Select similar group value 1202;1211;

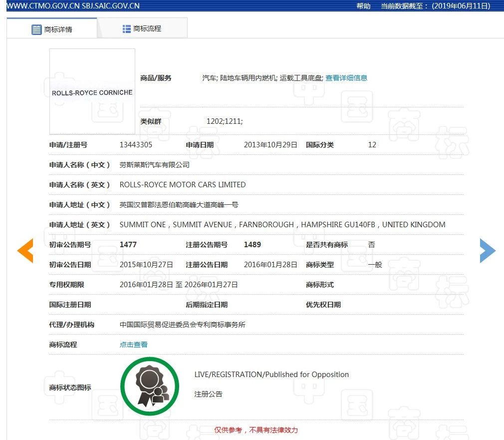tap(225, 121)
